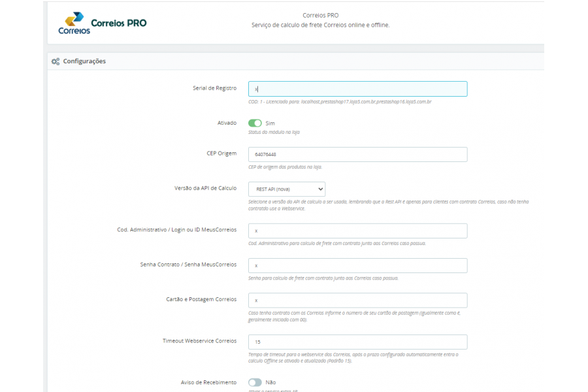Click the Ativado label
The height and width of the screenshot is (392, 588).
point(227,123)
